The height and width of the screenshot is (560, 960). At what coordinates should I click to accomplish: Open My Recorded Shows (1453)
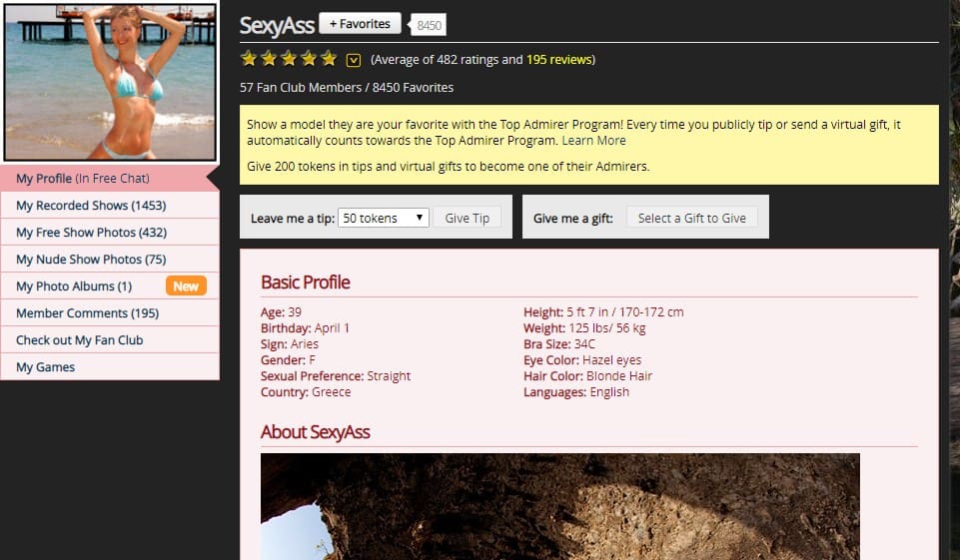[x=91, y=206]
